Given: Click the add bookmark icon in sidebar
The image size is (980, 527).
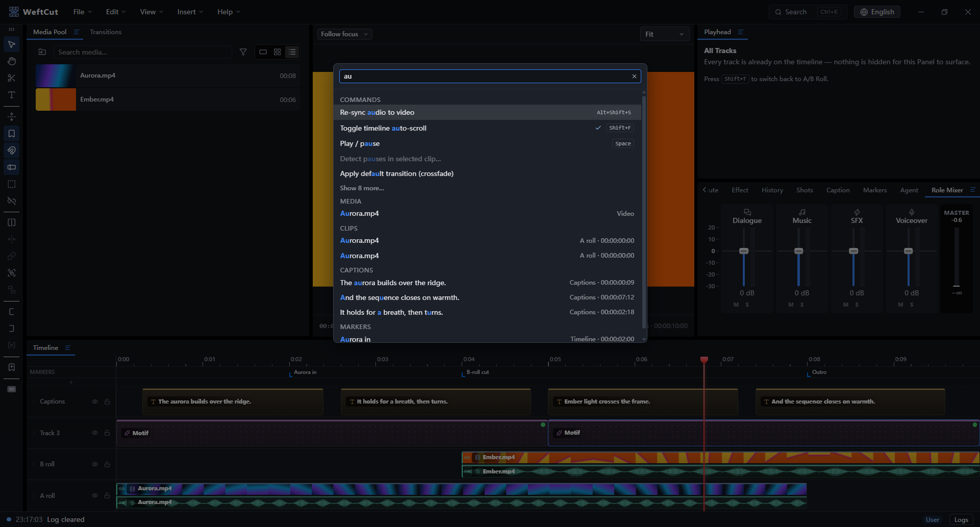Looking at the screenshot, I should coord(11,367).
